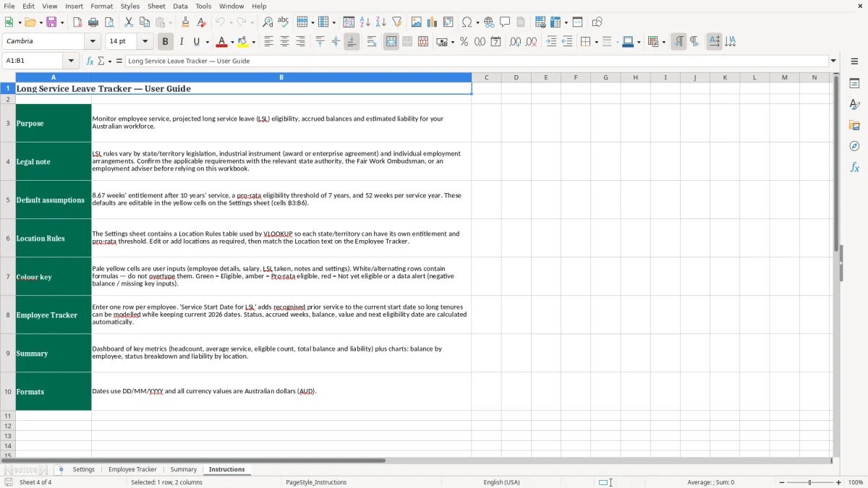Toggle AutoFilter funnel icon
This screenshot has height=488, width=868.
[x=396, y=22]
